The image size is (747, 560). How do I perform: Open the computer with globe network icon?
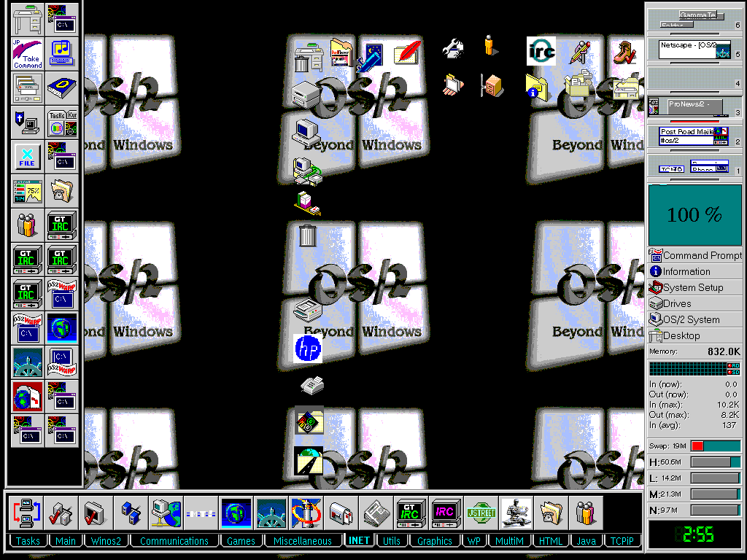pyautogui.click(x=166, y=513)
